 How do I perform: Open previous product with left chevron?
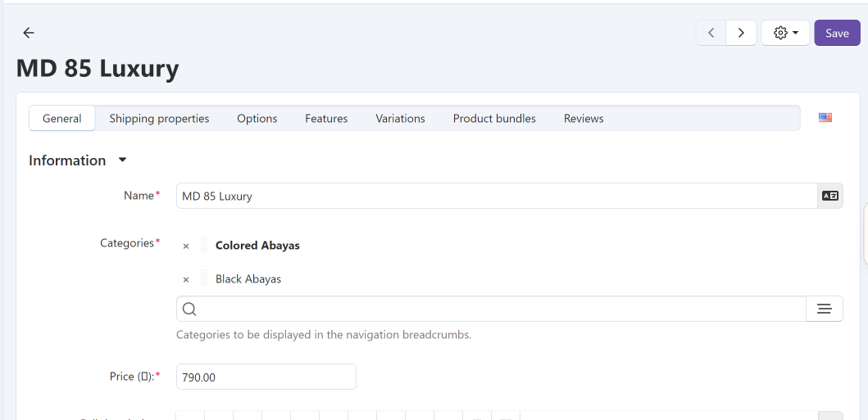coord(711,33)
